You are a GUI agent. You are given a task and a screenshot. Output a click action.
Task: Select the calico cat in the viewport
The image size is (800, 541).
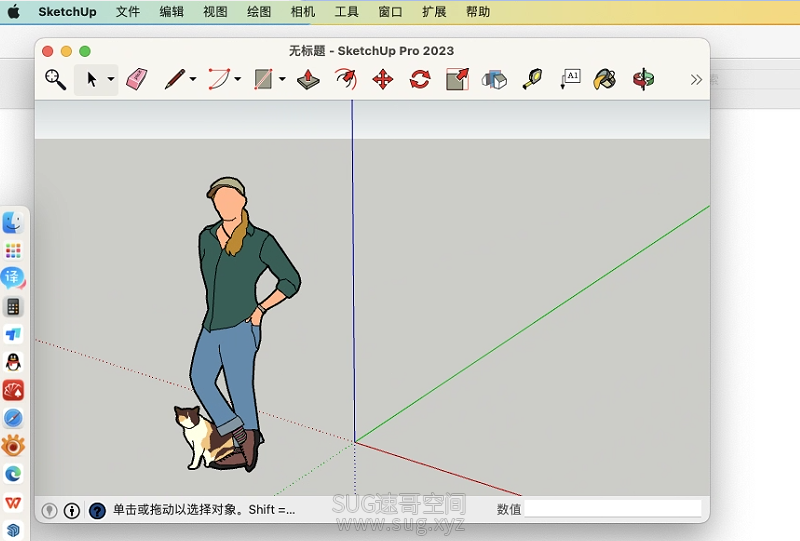[x=202, y=437]
